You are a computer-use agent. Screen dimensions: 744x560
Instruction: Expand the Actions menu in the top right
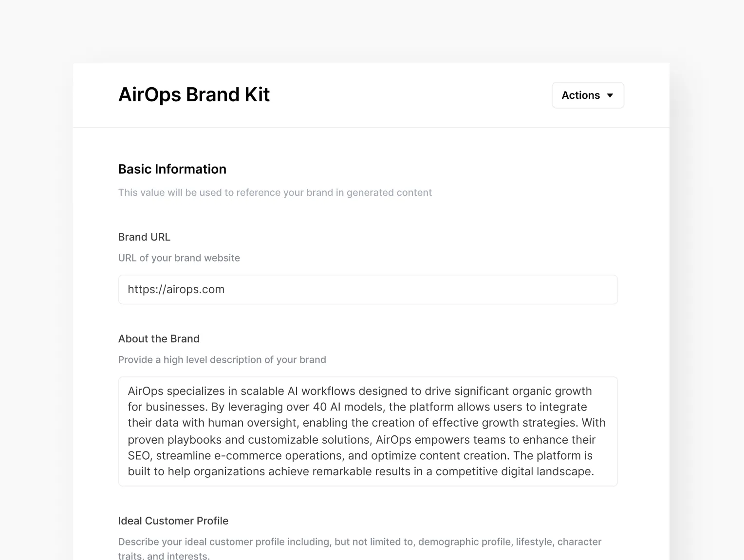click(x=587, y=95)
